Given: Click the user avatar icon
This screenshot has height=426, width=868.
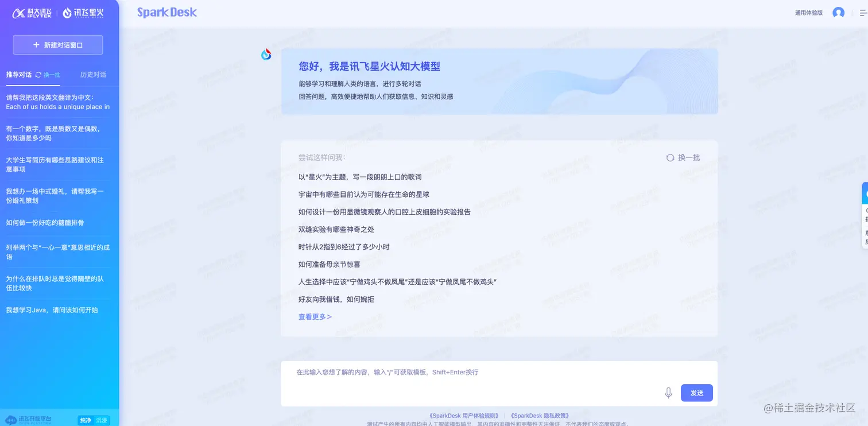Looking at the screenshot, I should 838,13.
